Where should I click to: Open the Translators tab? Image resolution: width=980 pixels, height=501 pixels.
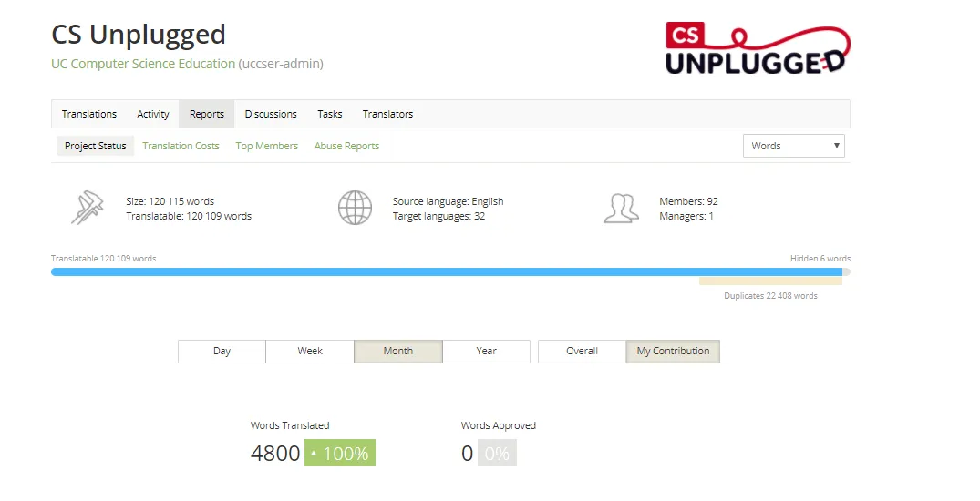tap(387, 114)
